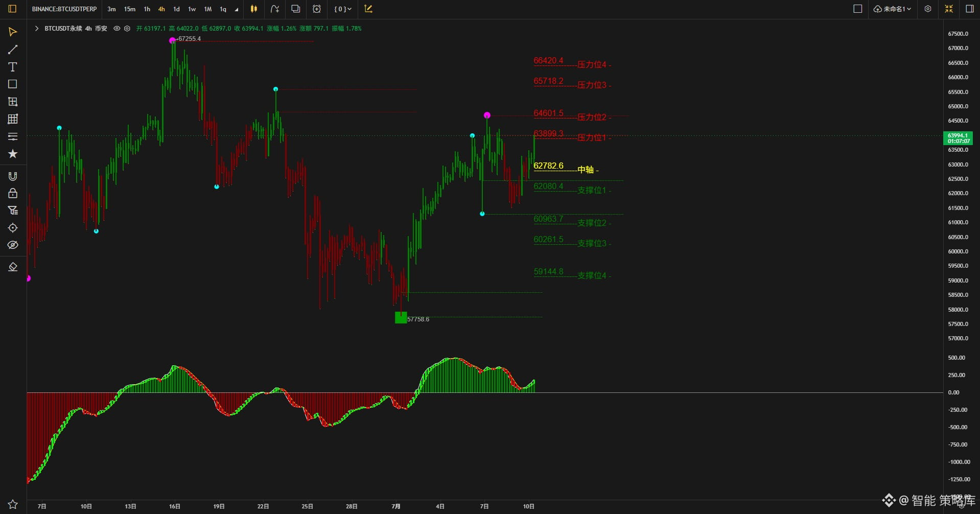
Task: Switch to 1q timeframe
Action: pyautogui.click(x=223, y=9)
